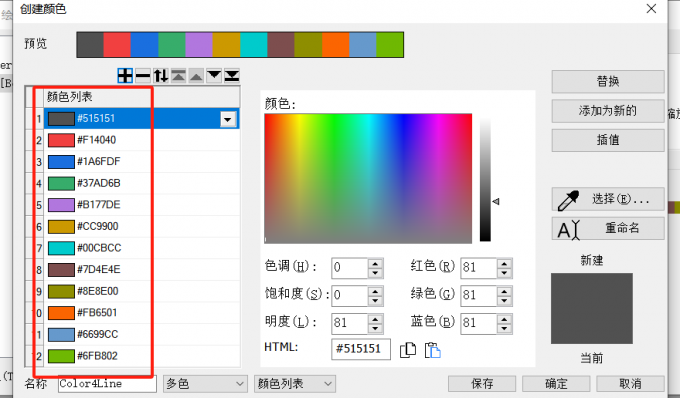
Task: Increase blue value with up stepper
Action: [504, 319]
